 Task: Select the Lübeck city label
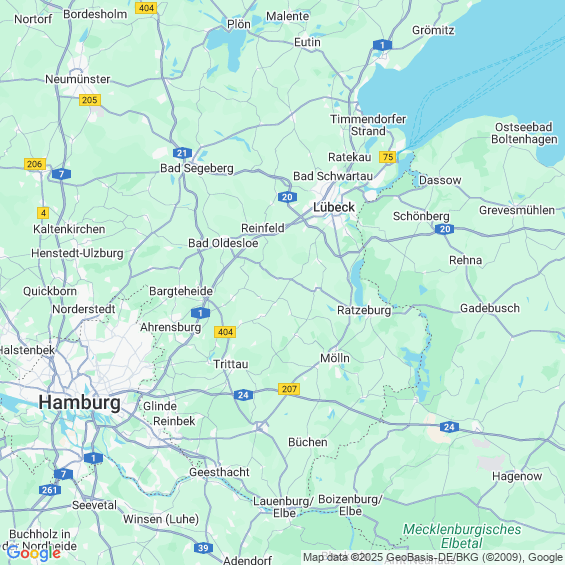click(334, 207)
